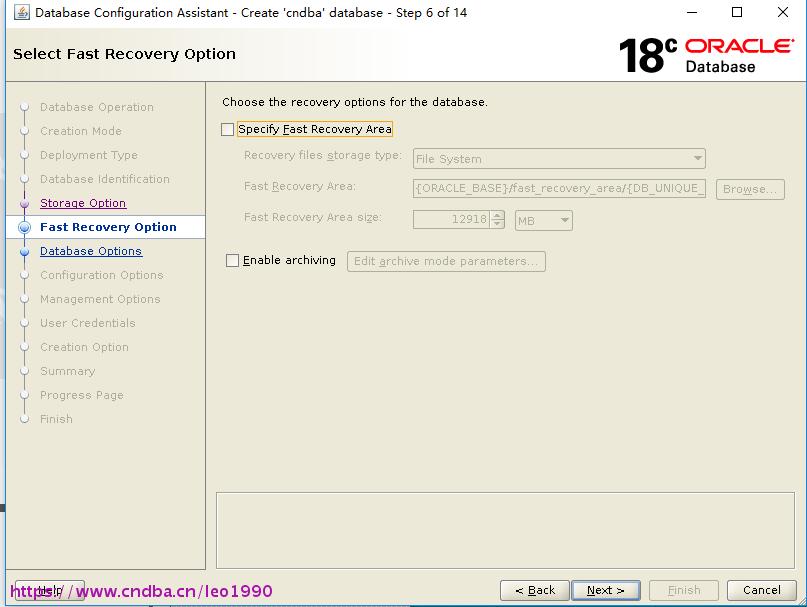Go to the Storage Option step
807x607 pixels.
click(83, 203)
